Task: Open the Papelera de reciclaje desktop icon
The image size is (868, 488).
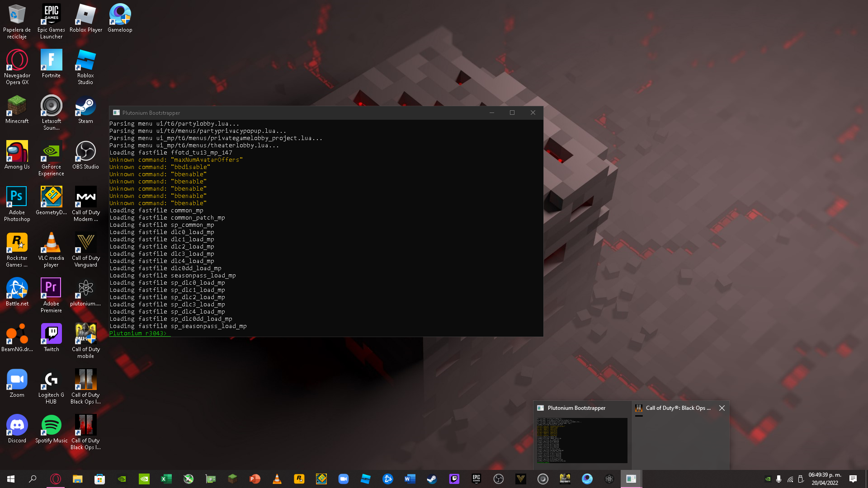Action: pyautogui.click(x=17, y=21)
